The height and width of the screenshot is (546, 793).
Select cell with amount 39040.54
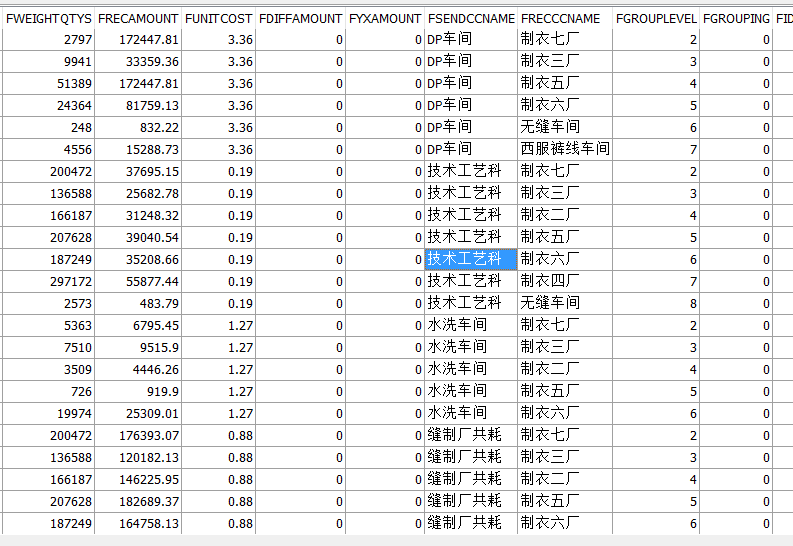[x=138, y=238]
